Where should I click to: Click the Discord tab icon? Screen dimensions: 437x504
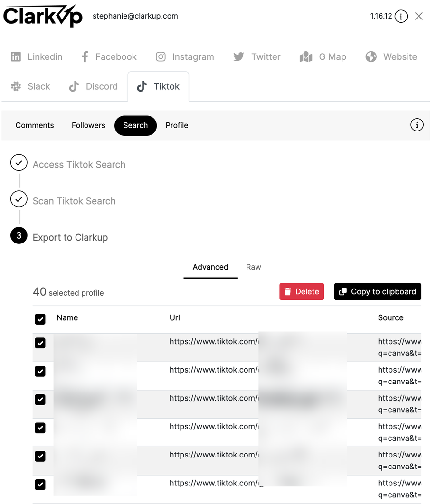tap(74, 86)
